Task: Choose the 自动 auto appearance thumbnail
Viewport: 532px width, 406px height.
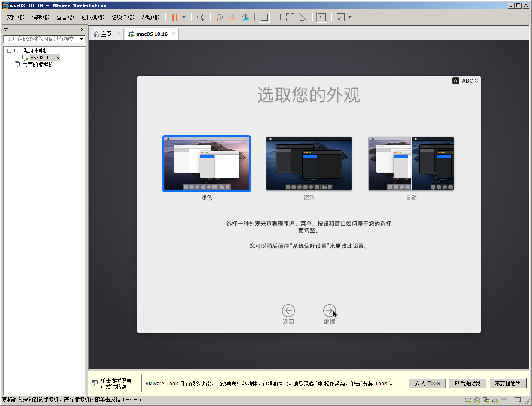Action: click(411, 164)
